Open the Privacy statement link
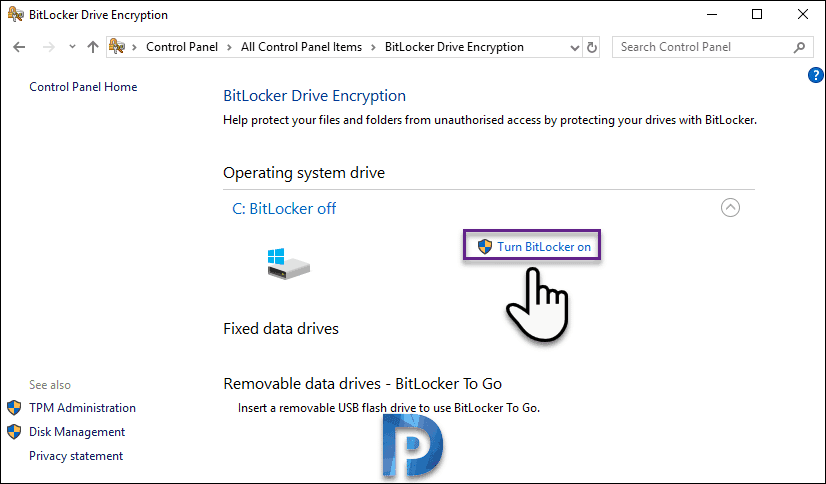The width and height of the screenshot is (826, 484). pos(76,456)
